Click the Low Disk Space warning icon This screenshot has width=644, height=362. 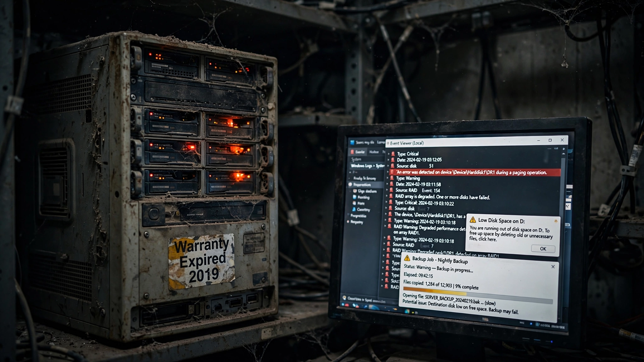pyautogui.click(x=473, y=220)
